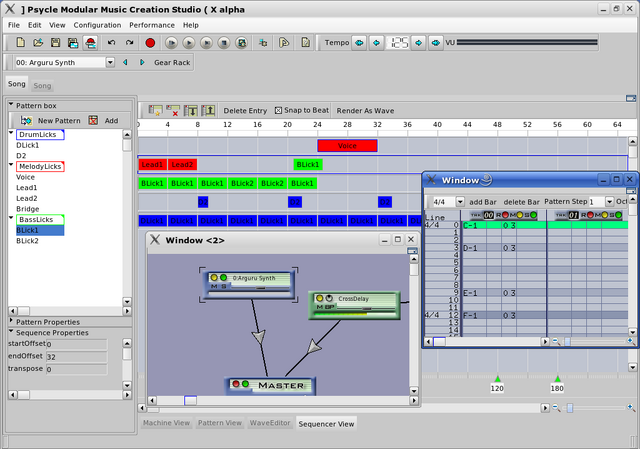Decrease tempo by one
The width and height of the screenshot is (640, 449).
[x=376, y=42]
